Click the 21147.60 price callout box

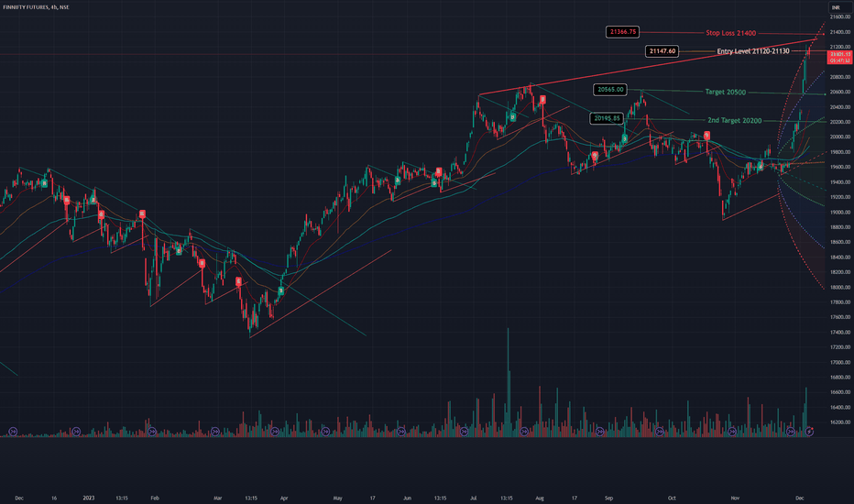pos(662,51)
